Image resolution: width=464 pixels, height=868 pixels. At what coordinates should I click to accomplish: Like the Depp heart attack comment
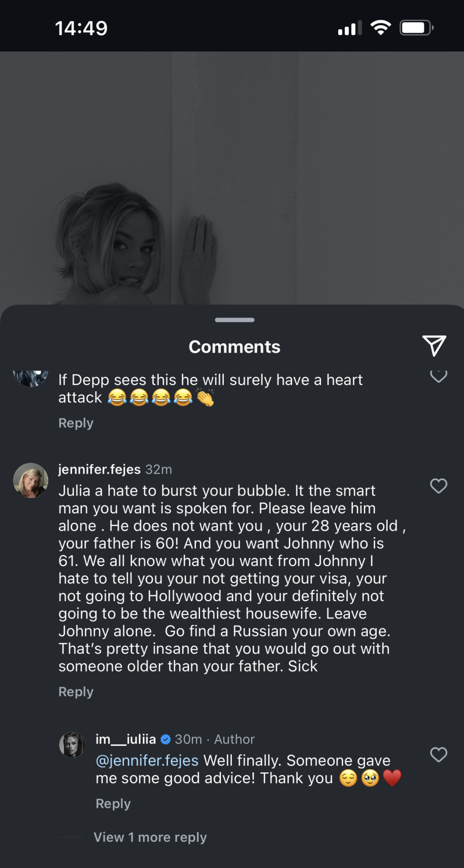point(438,376)
